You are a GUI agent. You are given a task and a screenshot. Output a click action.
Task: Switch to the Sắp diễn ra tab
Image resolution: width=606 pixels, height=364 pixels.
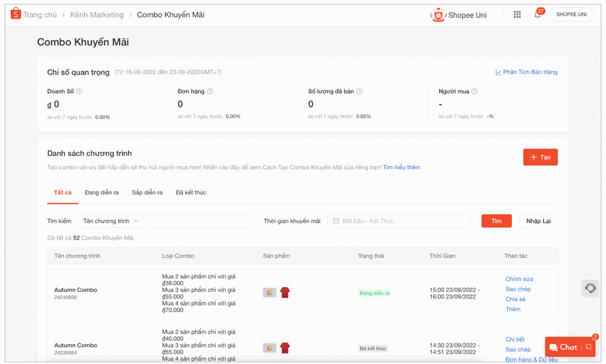tap(147, 192)
